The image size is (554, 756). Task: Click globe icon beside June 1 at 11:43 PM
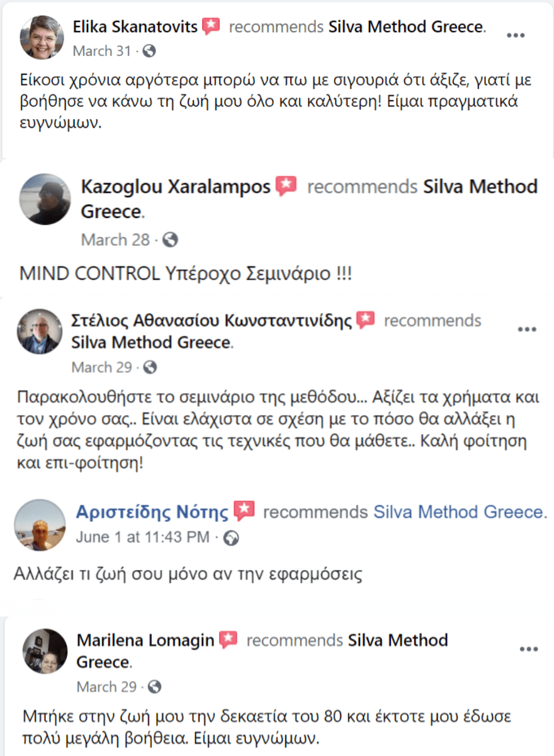[x=232, y=537]
